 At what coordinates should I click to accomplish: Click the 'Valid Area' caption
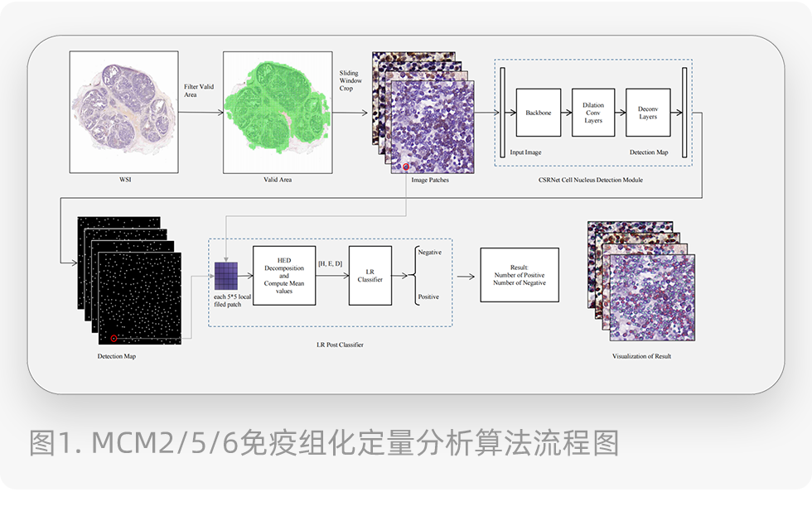(278, 180)
